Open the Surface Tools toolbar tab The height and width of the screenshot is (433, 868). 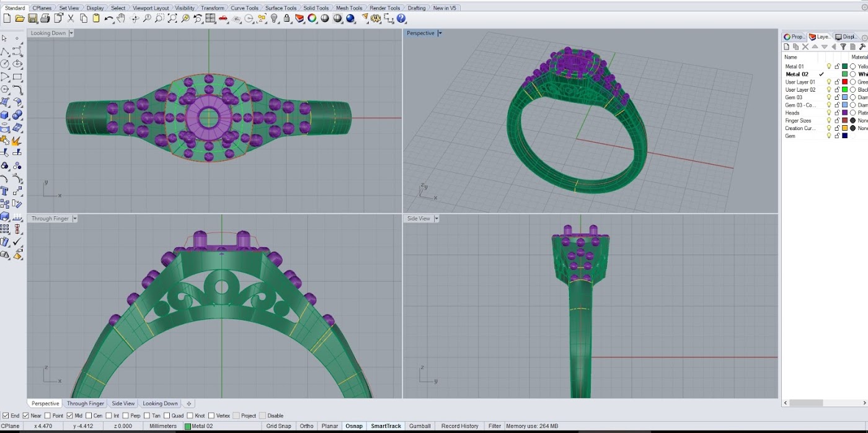(280, 8)
